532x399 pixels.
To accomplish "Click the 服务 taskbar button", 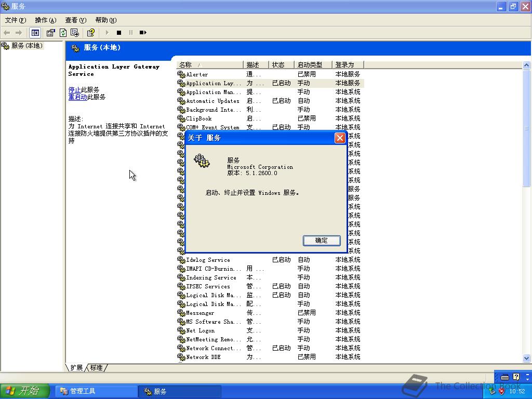I will coord(180,391).
